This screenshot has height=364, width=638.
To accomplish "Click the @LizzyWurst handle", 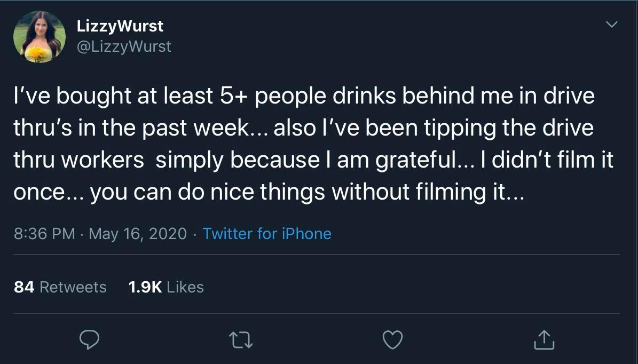I will [x=124, y=46].
